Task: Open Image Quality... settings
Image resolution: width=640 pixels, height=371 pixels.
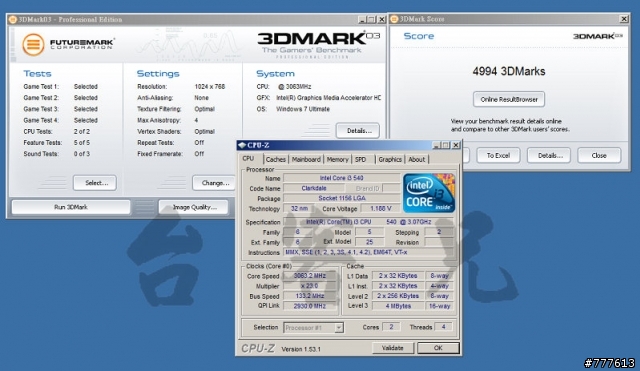Action: 194,207
